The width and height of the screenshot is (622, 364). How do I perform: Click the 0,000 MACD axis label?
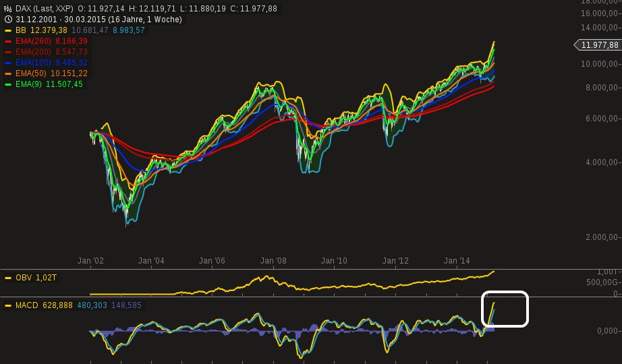click(x=608, y=331)
